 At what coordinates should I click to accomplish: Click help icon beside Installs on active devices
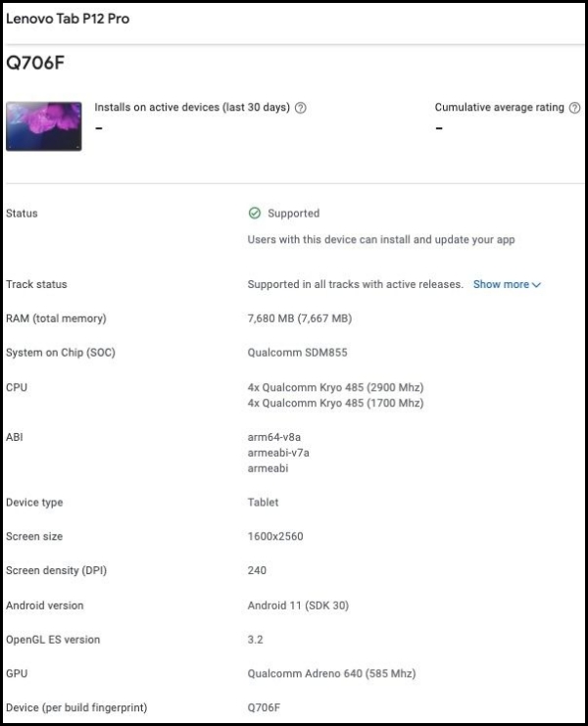pos(301,108)
